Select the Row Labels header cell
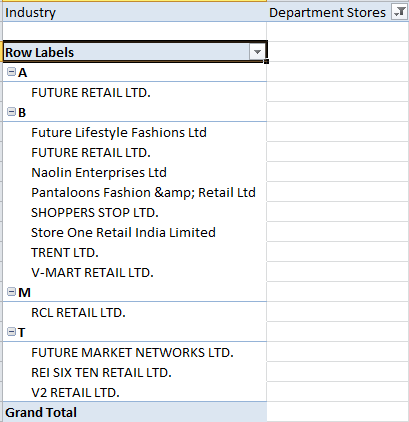This screenshot has width=409, height=422. 135,52
